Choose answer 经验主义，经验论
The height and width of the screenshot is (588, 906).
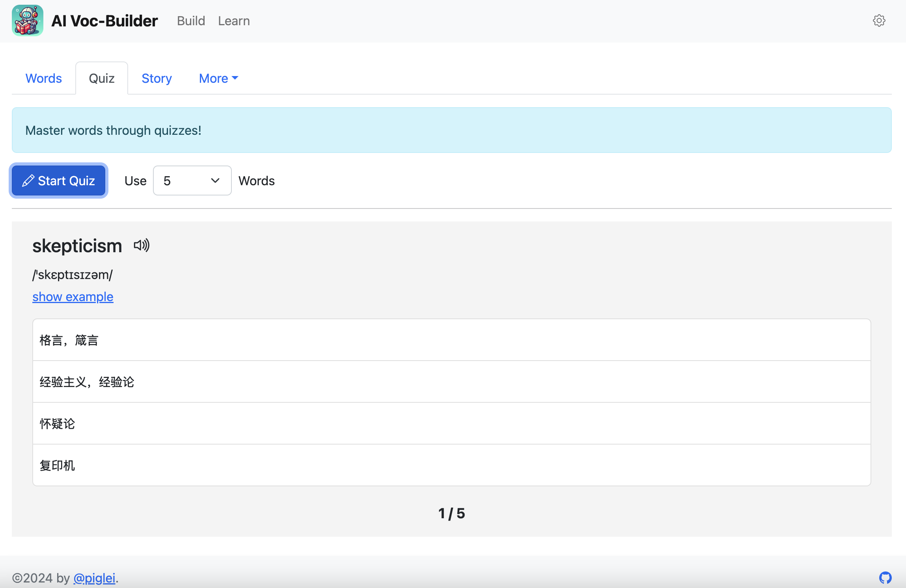tap(451, 382)
